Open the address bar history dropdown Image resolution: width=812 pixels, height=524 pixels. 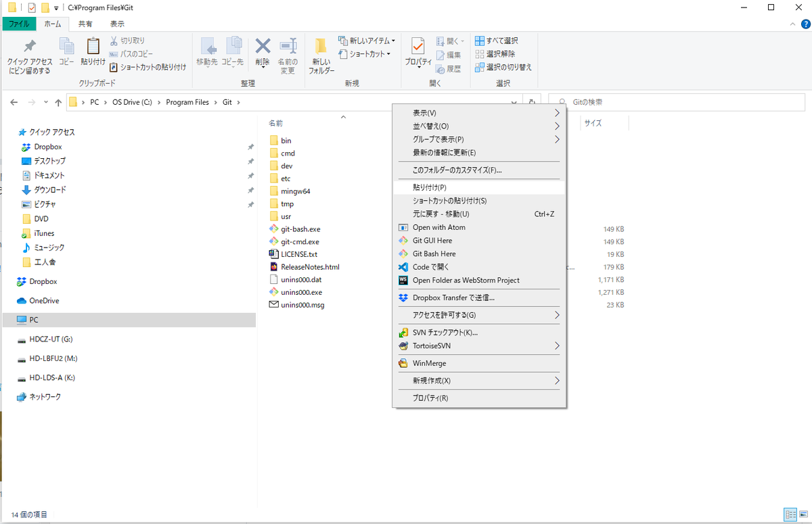click(516, 102)
